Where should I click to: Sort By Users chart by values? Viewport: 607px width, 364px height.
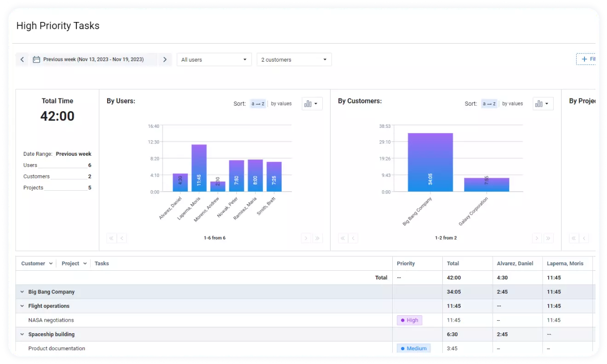click(281, 104)
